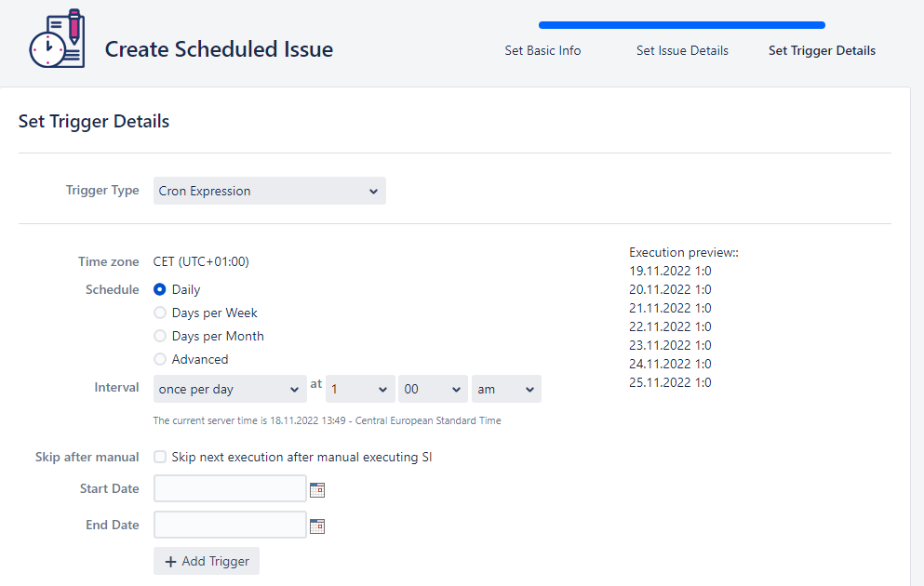
Task: Open the minutes dropdown showing 00
Action: tap(433, 389)
